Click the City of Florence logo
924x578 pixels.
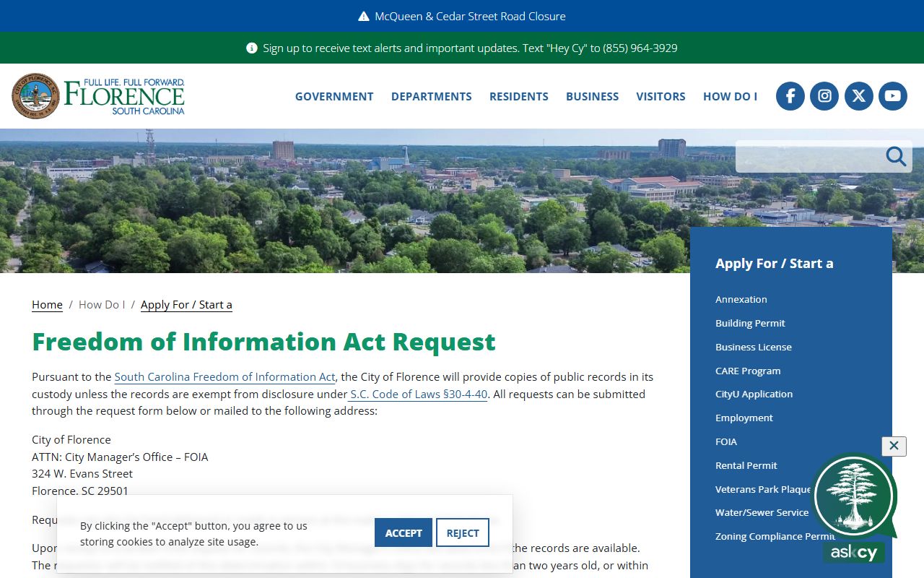(98, 96)
